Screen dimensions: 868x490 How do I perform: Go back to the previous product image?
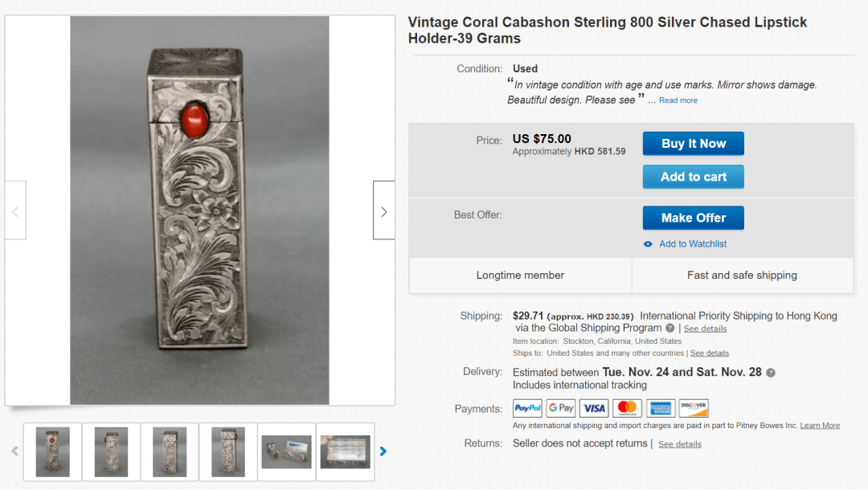click(x=15, y=211)
